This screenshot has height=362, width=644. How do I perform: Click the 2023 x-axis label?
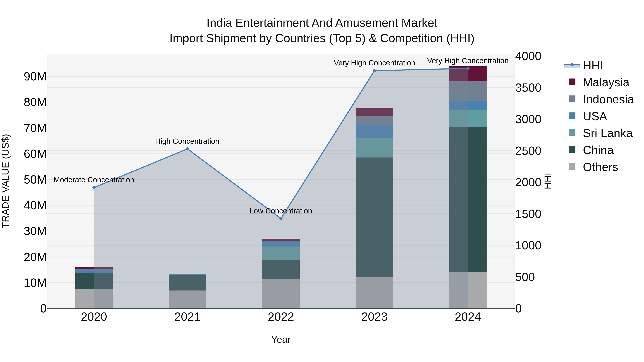(x=374, y=317)
